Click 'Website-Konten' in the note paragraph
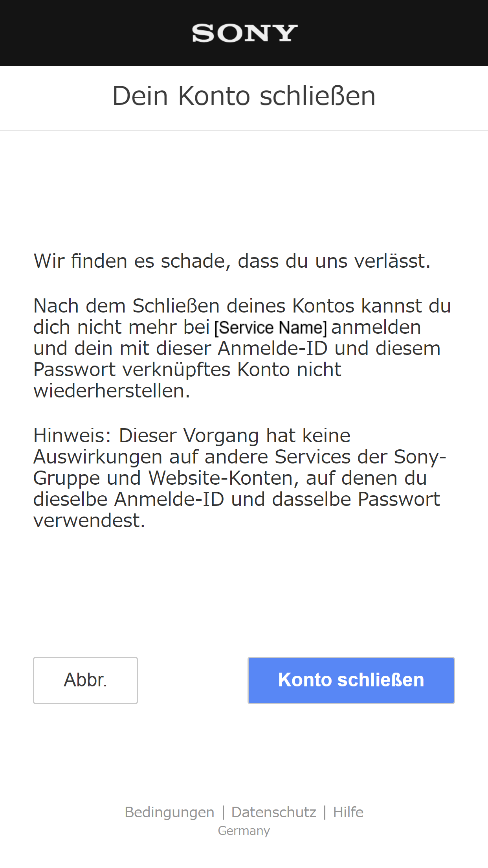 coord(220,478)
